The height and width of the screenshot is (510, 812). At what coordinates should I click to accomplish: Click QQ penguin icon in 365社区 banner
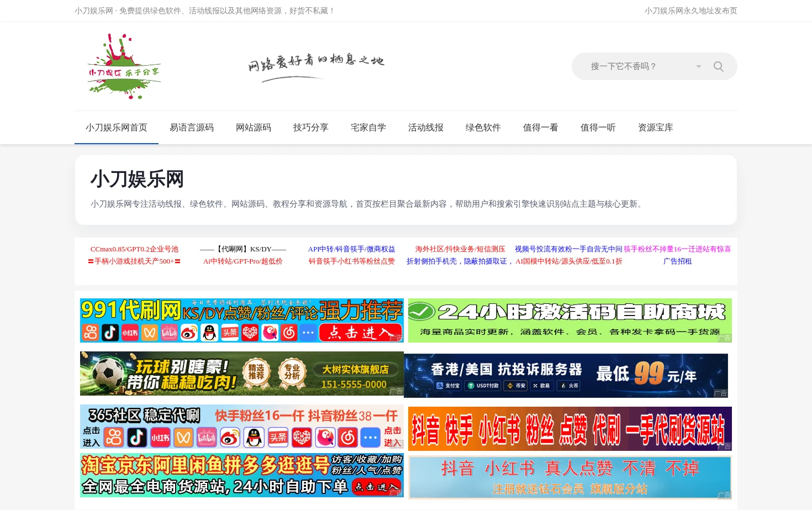254,437
